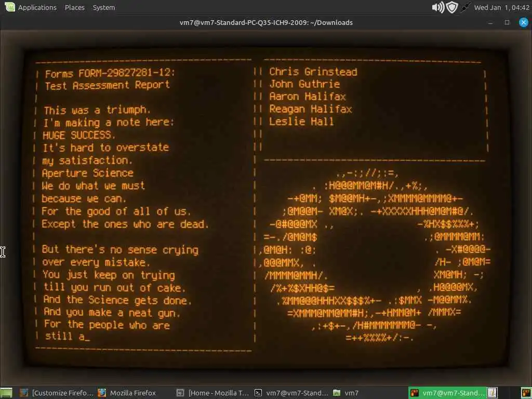Click the name 'Leslie Hall'
Screen dimensions: 532x399
point(301,122)
